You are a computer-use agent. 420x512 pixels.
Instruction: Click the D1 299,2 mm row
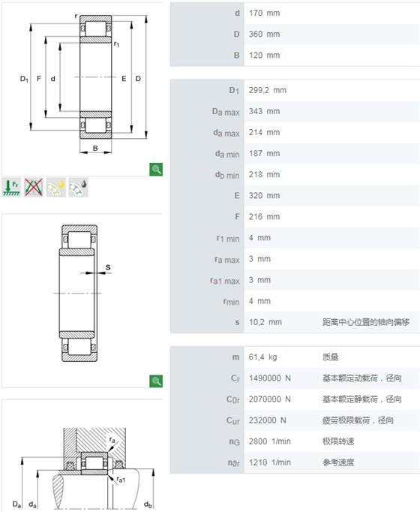(x=295, y=90)
